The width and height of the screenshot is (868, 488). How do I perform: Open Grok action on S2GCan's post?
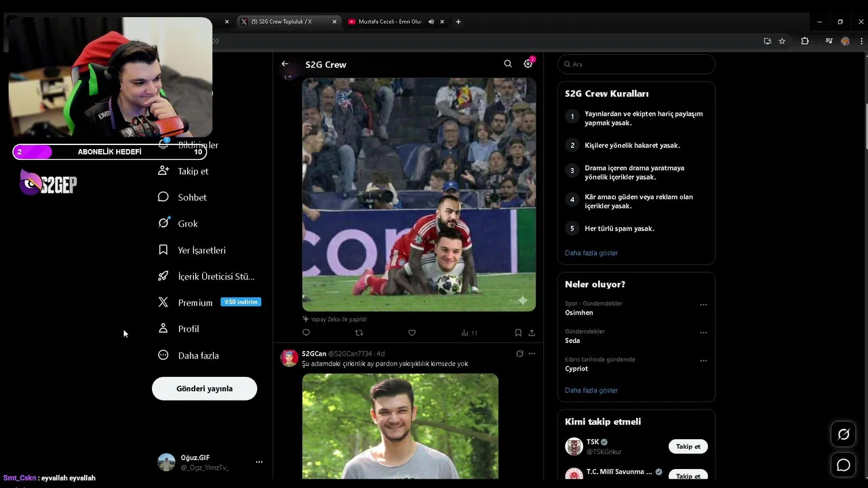[x=519, y=354]
